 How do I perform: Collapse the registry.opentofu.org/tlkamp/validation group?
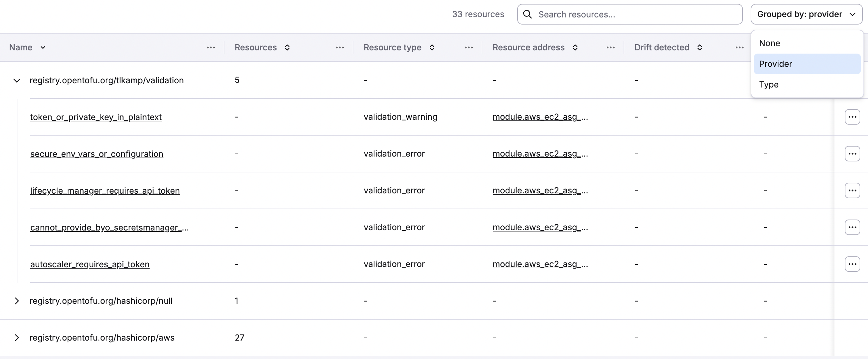[x=17, y=80]
